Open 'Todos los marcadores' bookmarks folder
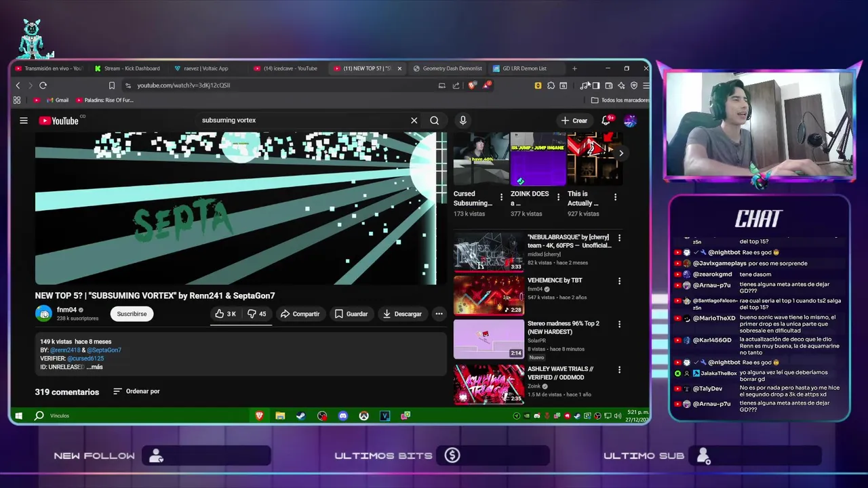 pyautogui.click(x=620, y=100)
